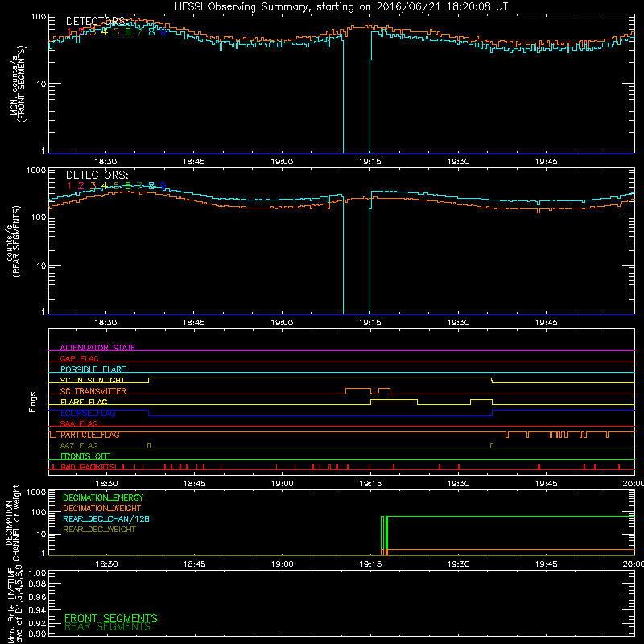Viewport: 644px width, 644px height.
Task: Click the 0.94 value on the livetime axis
Action: [x=37, y=609]
